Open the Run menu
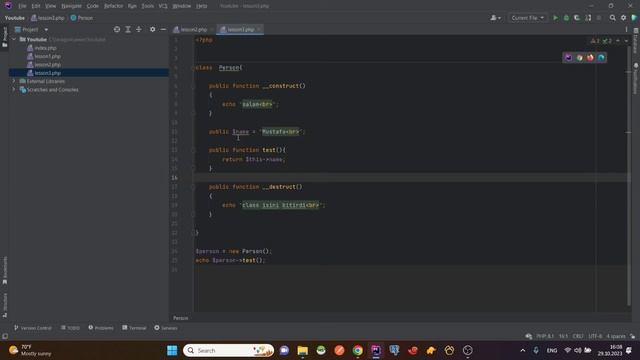640x360 pixels. [132, 6]
